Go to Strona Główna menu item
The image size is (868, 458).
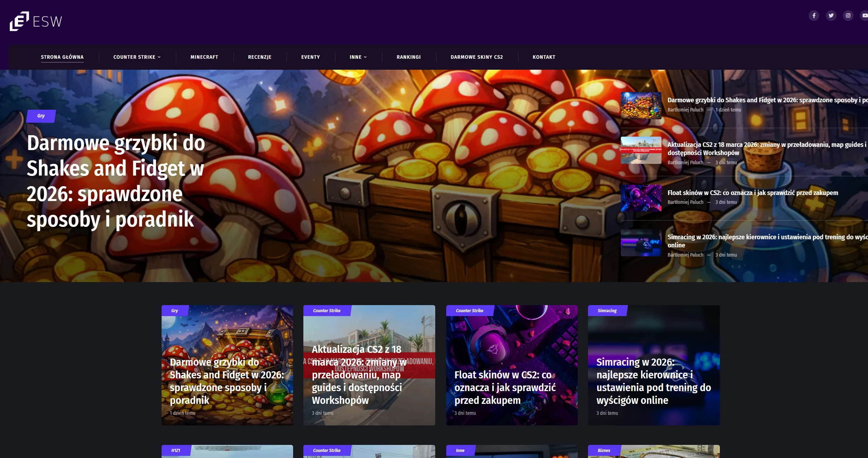[x=62, y=57]
